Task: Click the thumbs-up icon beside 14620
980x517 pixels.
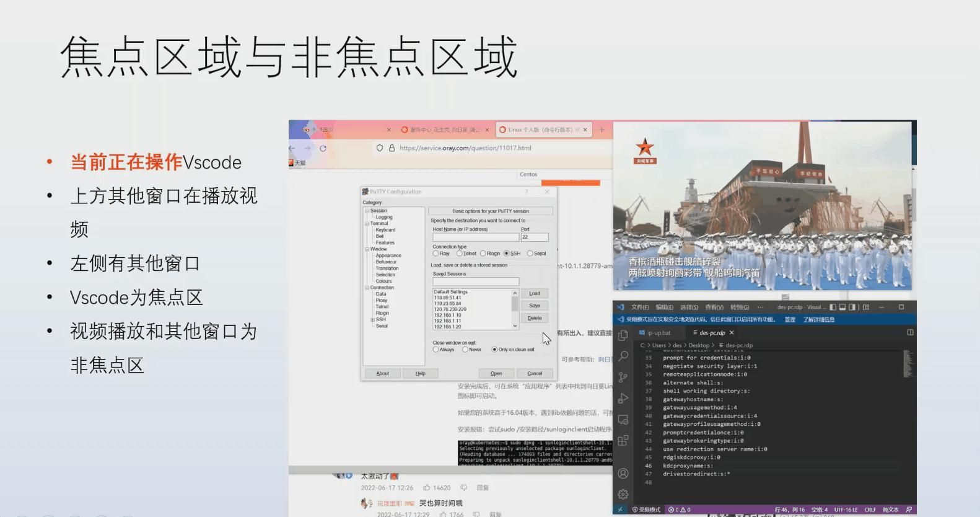Action: (427, 488)
